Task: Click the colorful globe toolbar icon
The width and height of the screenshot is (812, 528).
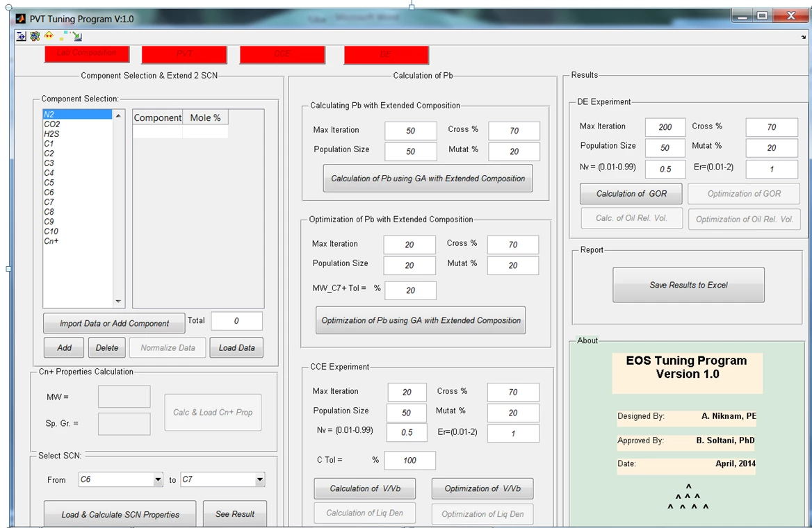Action: (35, 36)
